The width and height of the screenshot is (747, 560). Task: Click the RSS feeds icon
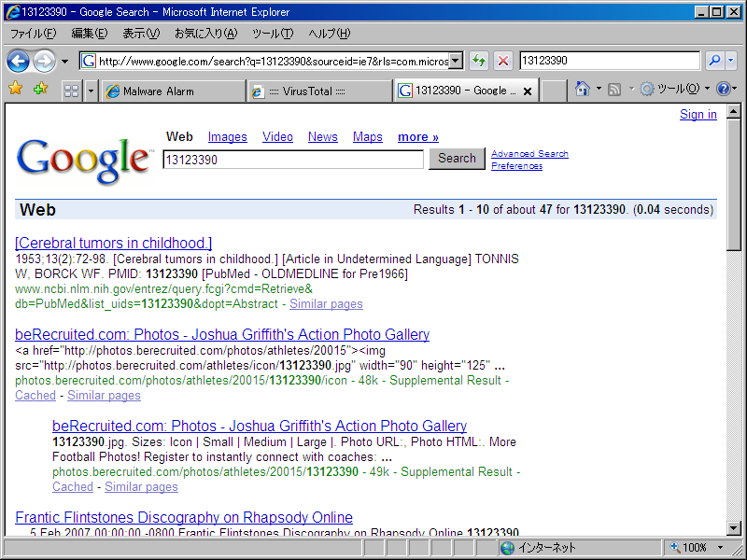(614, 89)
